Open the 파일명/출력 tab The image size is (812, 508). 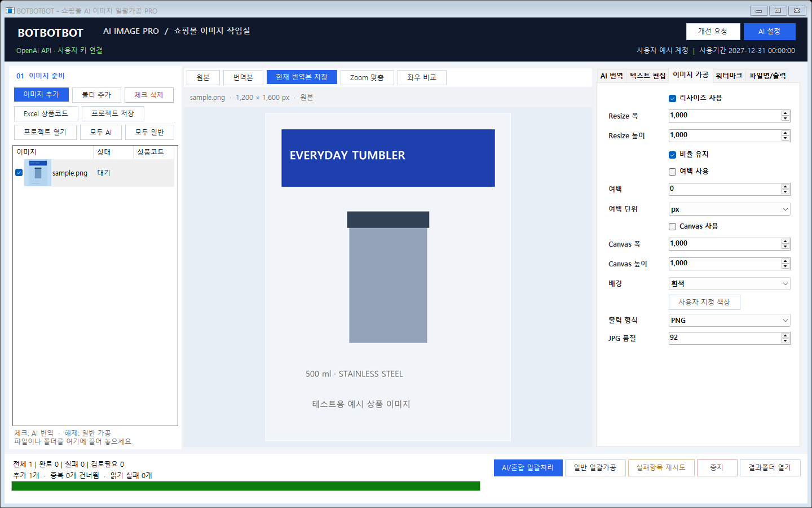pos(767,76)
